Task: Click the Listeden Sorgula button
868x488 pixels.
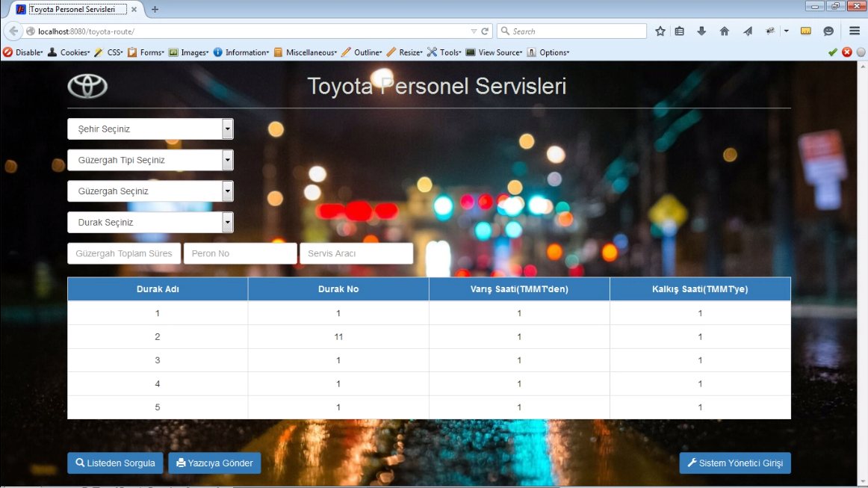Action: click(115, 463)
